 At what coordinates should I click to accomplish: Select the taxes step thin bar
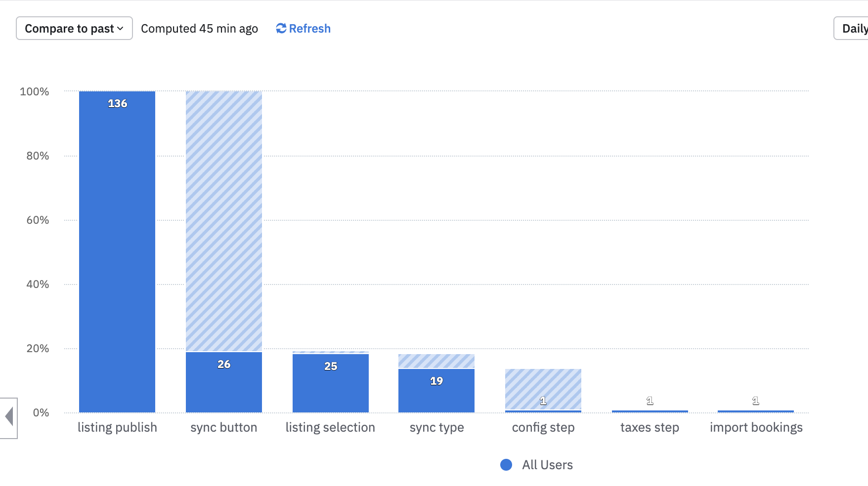[650, 411]
